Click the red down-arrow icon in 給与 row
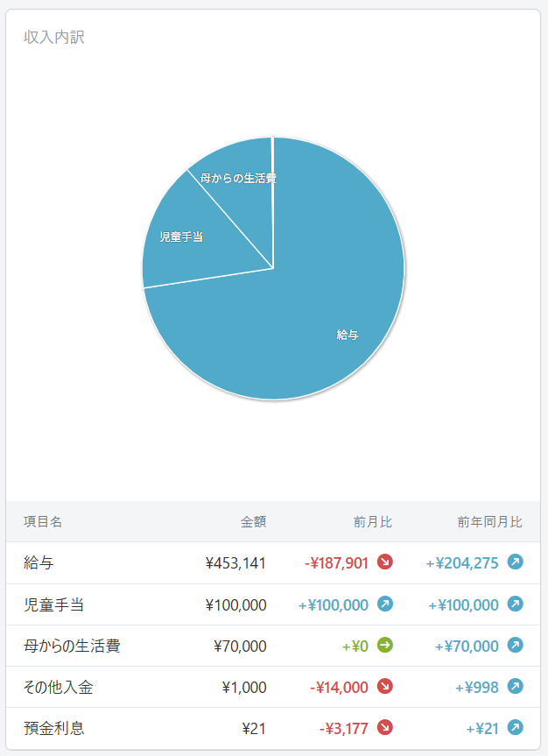The width and height of the screenshot is (548, 756). pos(385,562)
